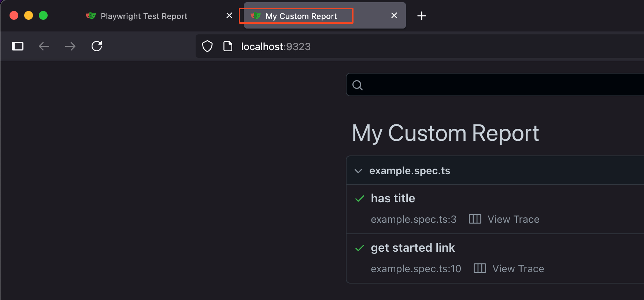
Task: Click the passed checkmark for 'has title'
Action: click(360, 199)
